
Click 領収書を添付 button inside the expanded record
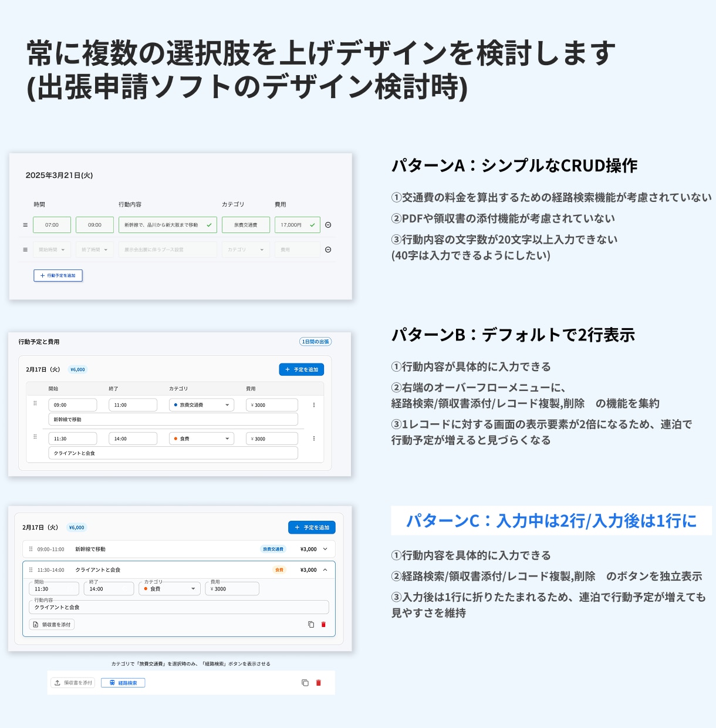pos(52,625)
